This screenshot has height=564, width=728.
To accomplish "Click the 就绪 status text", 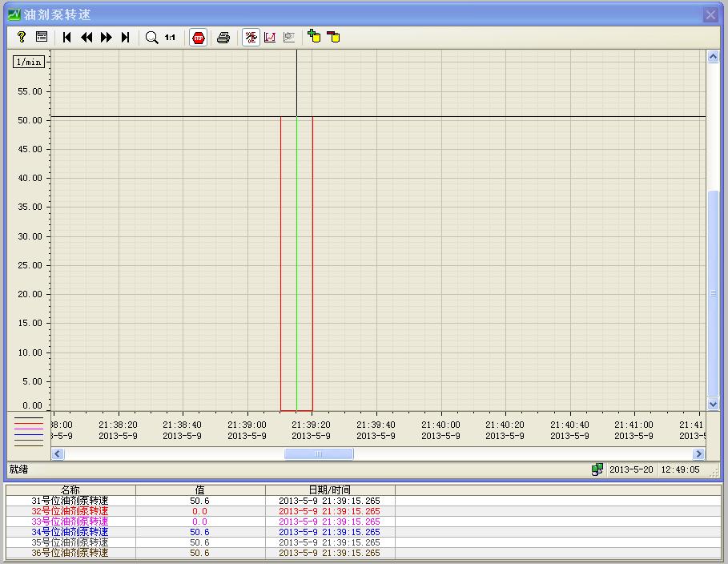I will 18,469.
